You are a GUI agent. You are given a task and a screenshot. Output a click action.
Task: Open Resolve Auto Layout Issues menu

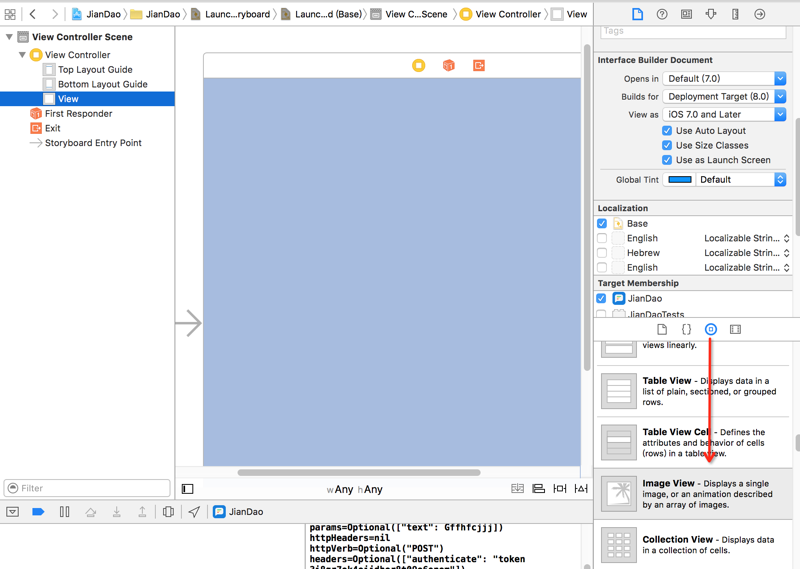pyautogui.click(x=581, y=488)
